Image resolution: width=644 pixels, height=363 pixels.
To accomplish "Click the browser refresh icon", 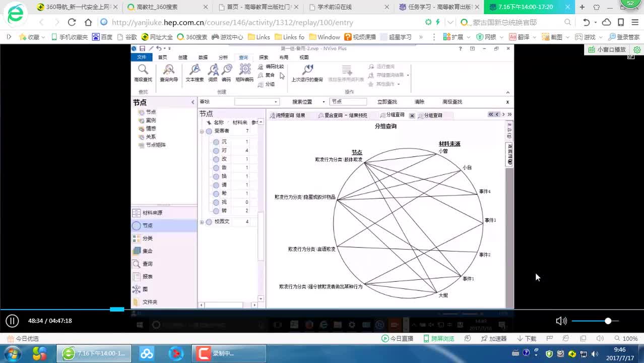I will (72, 22).
